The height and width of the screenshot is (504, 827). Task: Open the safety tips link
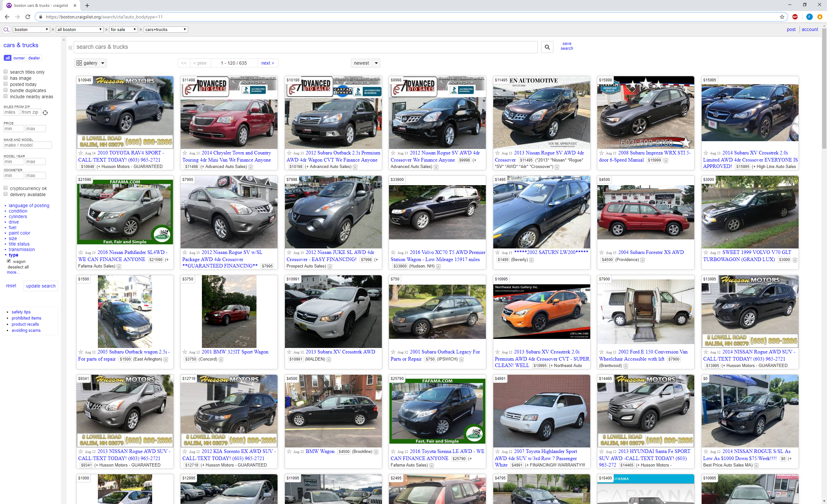click(21, 312)
